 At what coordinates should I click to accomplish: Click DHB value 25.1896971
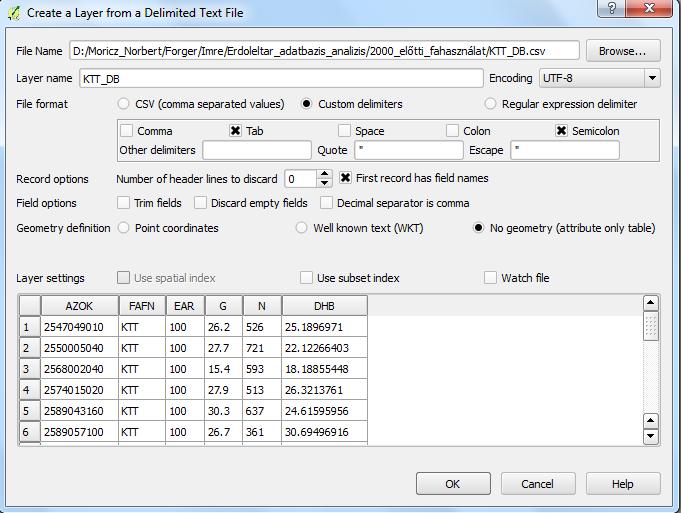click(x=324, y=327)
